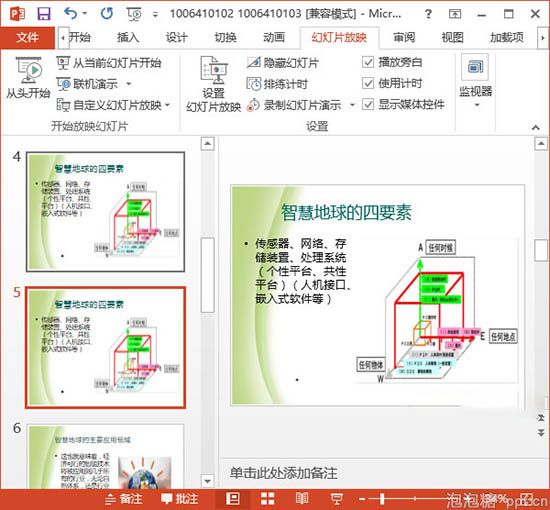
Task: Switch to Slide Sorter view icon
Action: [268, 498]
